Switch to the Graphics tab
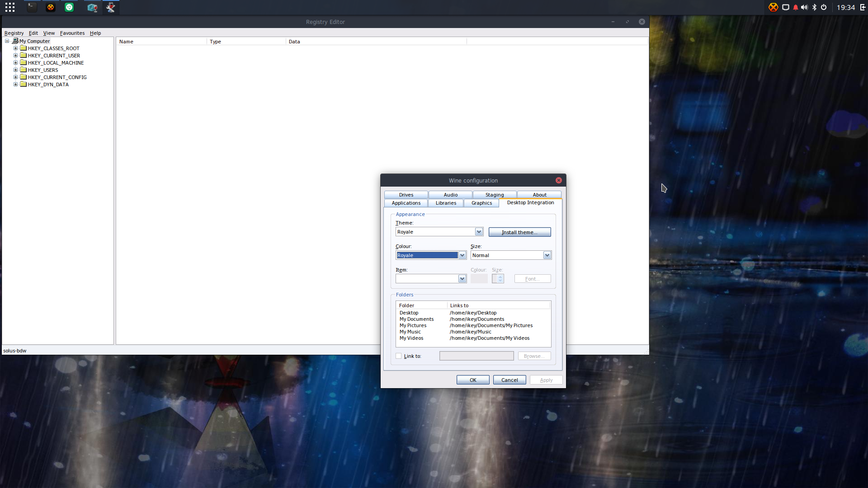 coord(481,203)
